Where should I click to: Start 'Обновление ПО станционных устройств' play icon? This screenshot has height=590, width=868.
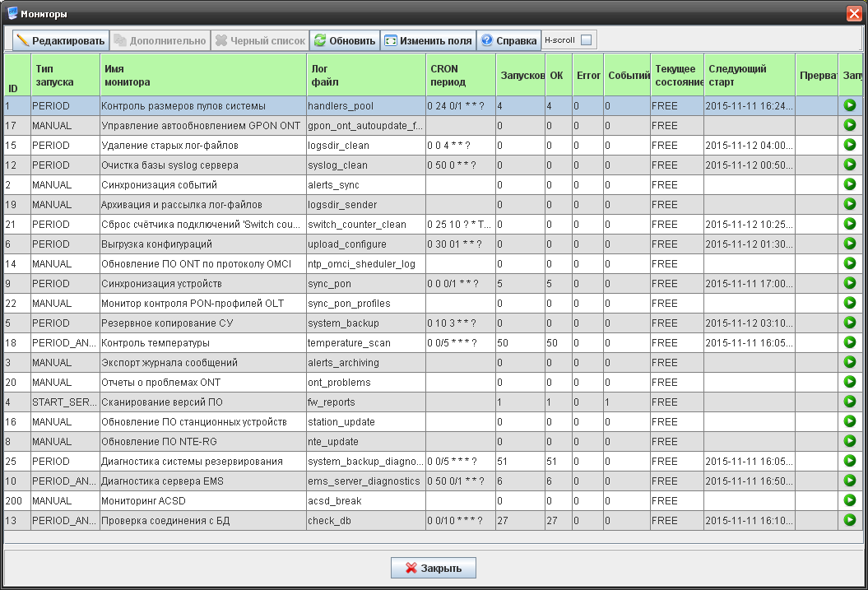click(850, 421)
